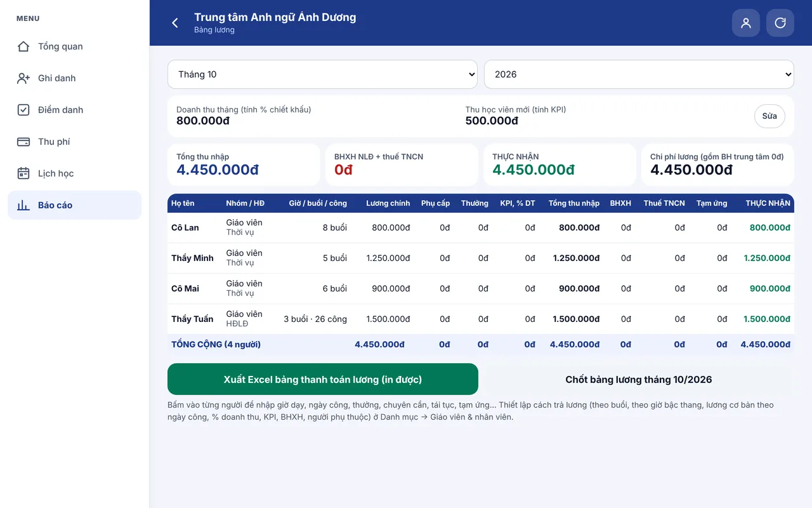
Task: Open Thầy Minh's payroll row
Action: click(481, 258)
